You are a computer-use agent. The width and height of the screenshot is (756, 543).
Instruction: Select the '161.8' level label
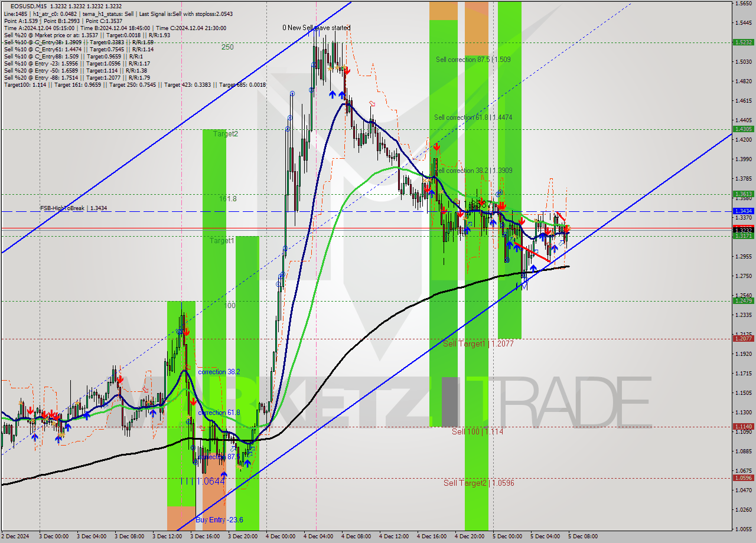click(228, 199)
